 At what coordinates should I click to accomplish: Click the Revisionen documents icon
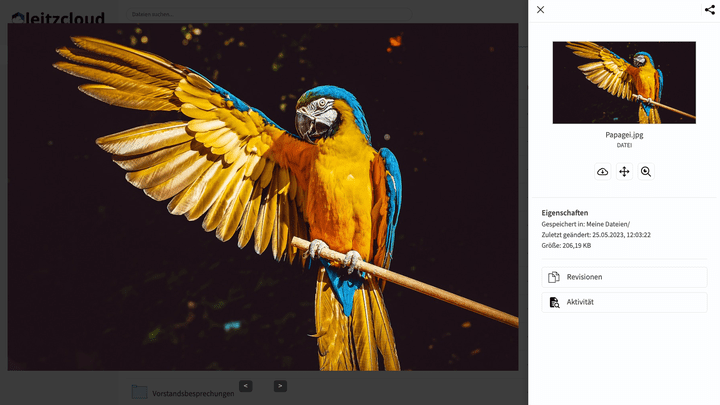pyautogui.click(x=554, y=277)
